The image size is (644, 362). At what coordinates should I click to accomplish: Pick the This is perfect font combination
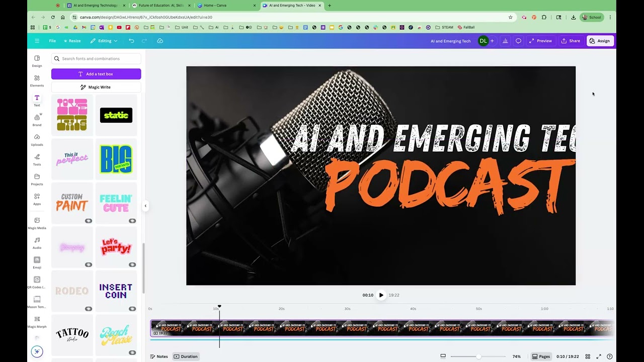[72, 159]
